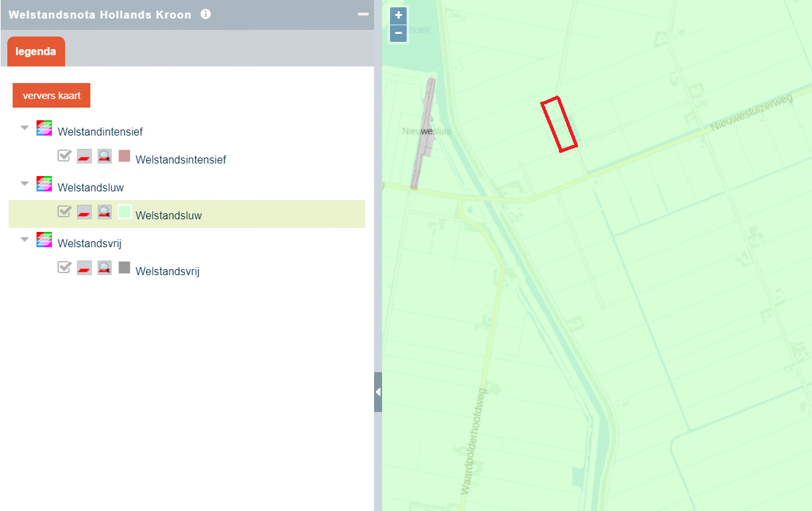Screen dimensions: 812x511
Task: Click Welstandintensief layer group icon
Action: (45, 128)
